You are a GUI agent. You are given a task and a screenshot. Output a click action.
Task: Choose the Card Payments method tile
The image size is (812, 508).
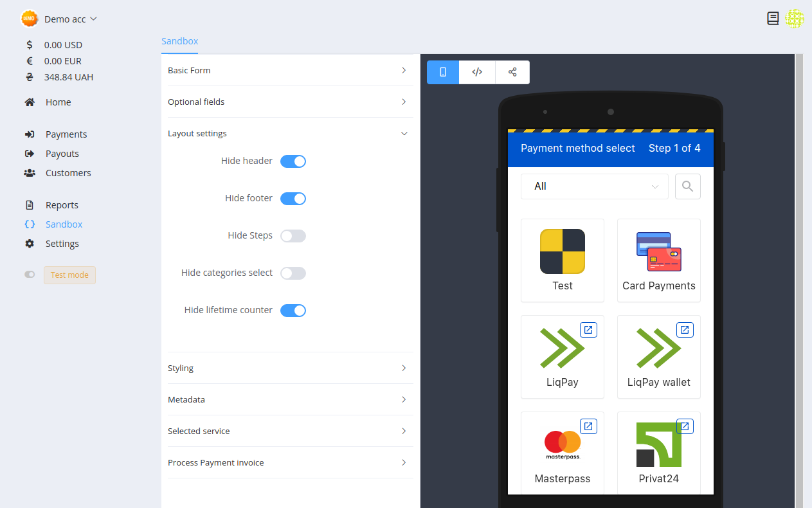pos(659,260)
